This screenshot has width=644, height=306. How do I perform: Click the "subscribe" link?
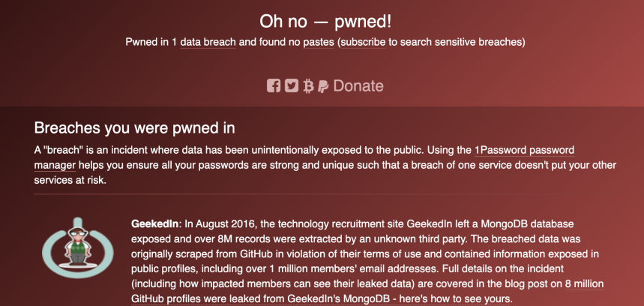coord(364,42)
